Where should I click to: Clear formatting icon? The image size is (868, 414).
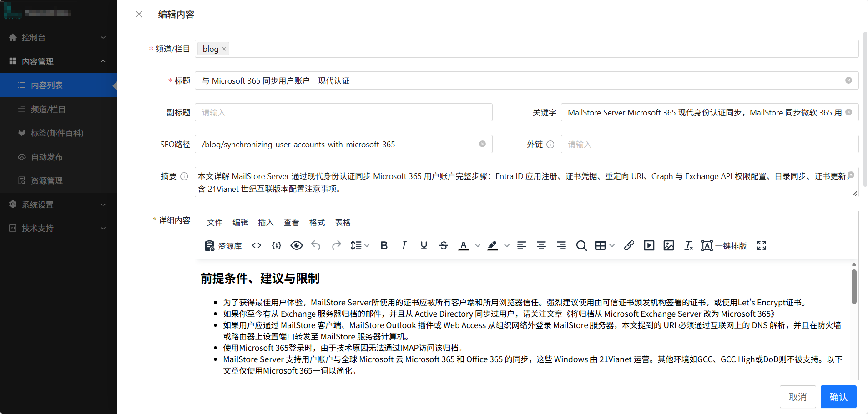click(689, 246)
